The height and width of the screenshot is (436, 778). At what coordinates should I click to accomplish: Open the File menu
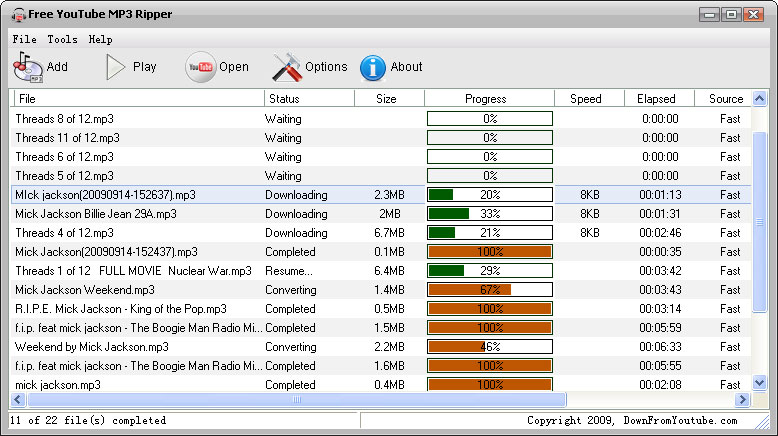pyautogui.click(x=25, y=39)
